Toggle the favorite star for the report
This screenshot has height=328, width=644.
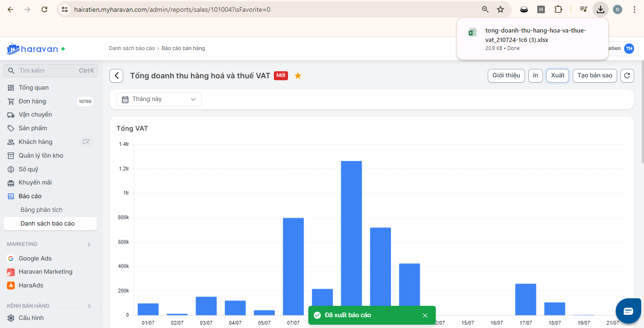click(298, 76)
